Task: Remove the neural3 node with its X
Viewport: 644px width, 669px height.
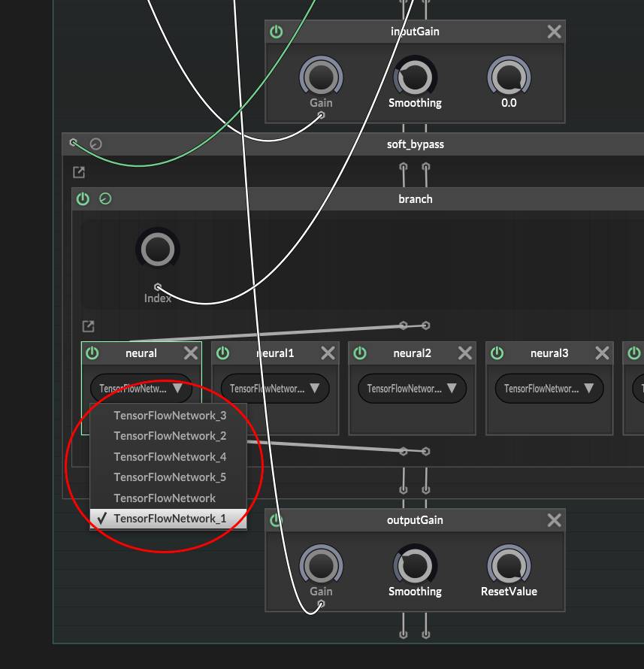Action: pos(602,353)
